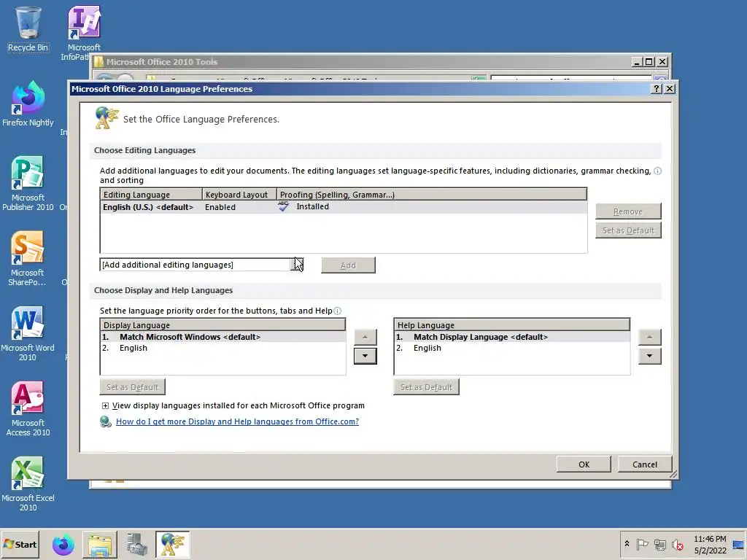Image resolution: width=747 pixels, height=560 pixels.
Task: Click the server manager taskbar icon
Action: pos(136,545)
